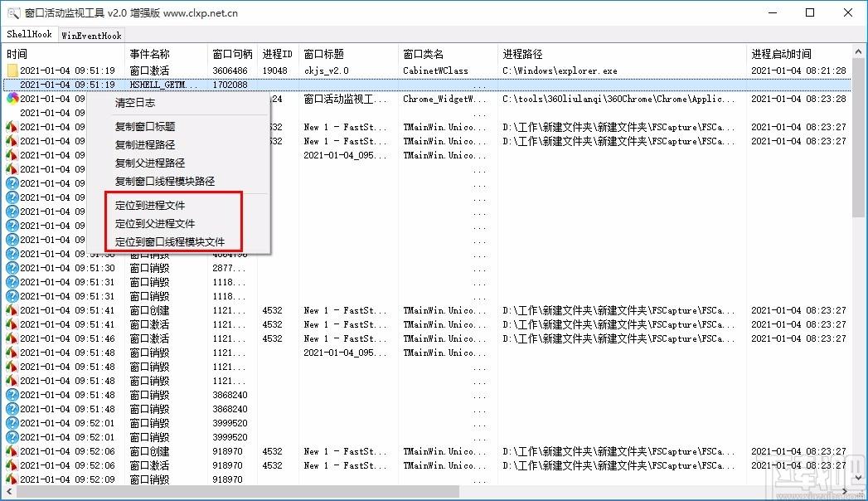This screenshot has width=868, height=501.
Task: Click the vertical scrollbar up arrow
Action: pyautogui.click(x=859, y=51)
